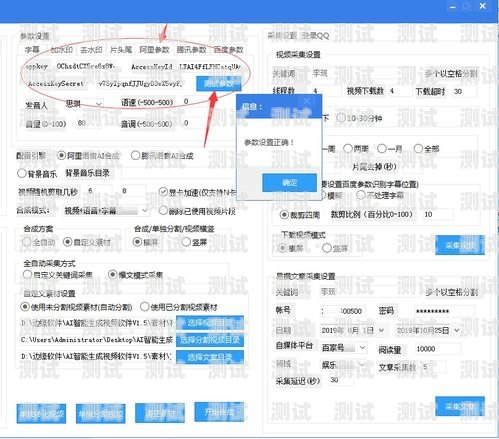Open the 百度参数 tab
Viewport: 499px width, 439px height.
[x=228, y=50]
